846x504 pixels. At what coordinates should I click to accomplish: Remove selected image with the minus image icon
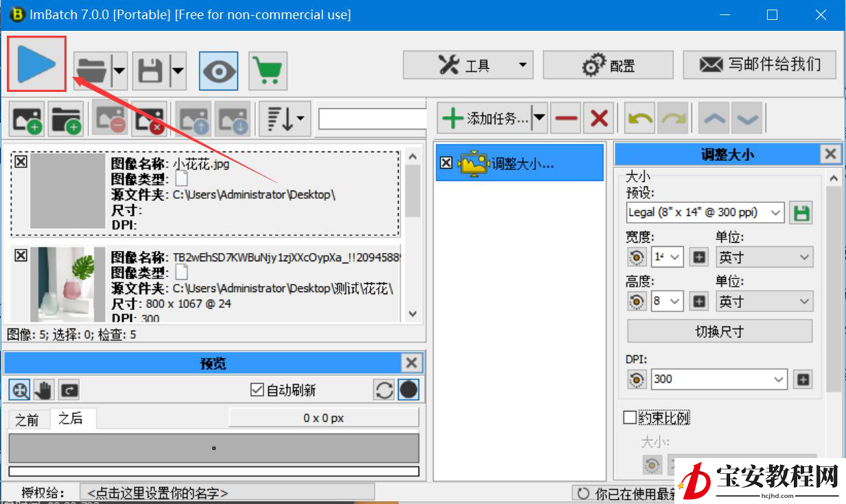(x=110, y=119)
